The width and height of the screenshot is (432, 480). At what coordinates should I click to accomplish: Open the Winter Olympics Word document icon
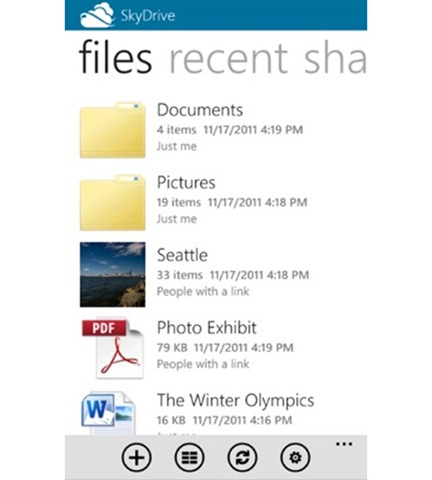tap(109, 413)
